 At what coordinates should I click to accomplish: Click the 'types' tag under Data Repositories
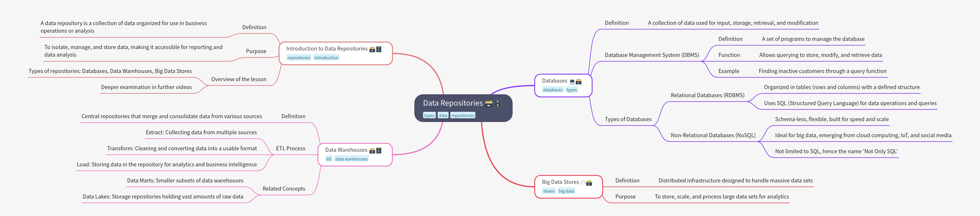coord(429,116)
